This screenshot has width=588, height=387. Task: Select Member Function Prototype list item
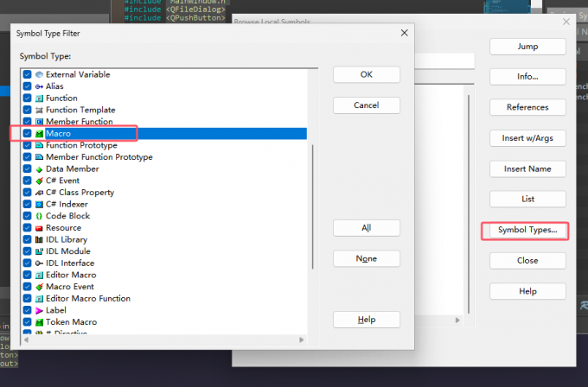99,157
